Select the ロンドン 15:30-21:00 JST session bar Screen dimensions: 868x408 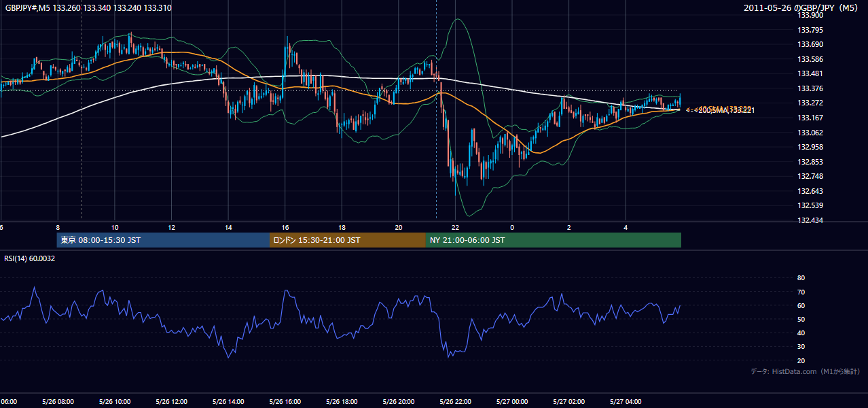pyautogui.click(x=348, y=240)
